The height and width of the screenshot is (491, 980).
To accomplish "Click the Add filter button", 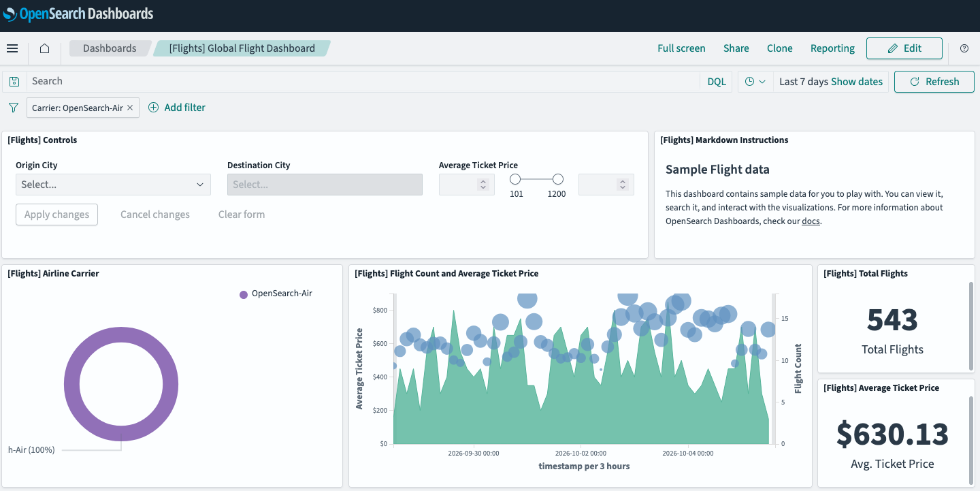I will 177,108.
